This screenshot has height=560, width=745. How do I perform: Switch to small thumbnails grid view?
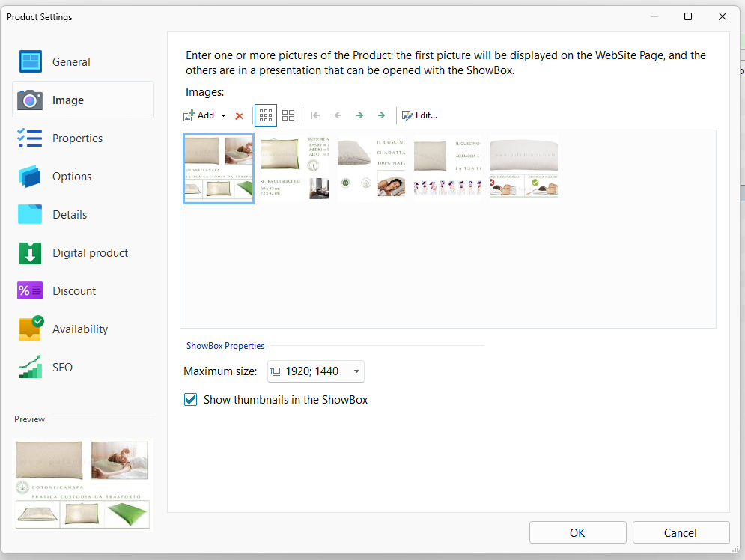pos(266,115)
